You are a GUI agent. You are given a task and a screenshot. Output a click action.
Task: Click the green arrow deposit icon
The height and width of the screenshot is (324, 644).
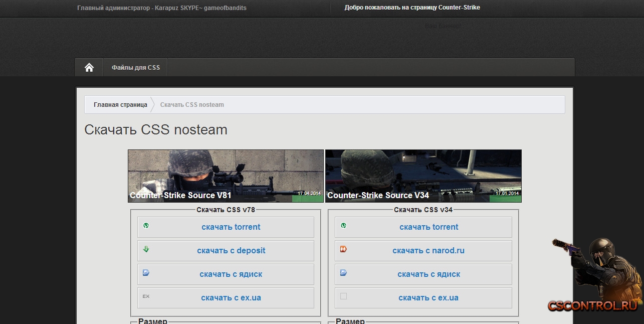(146, 249)
